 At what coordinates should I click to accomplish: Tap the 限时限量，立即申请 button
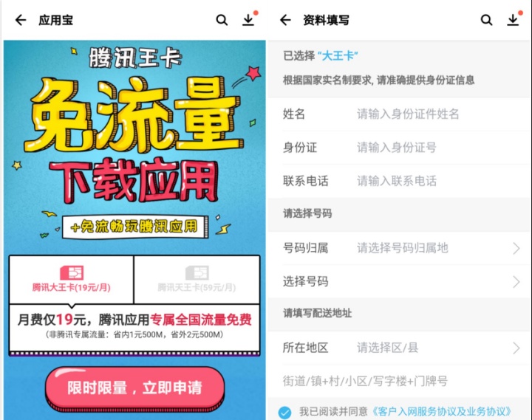tap(134, 388)
